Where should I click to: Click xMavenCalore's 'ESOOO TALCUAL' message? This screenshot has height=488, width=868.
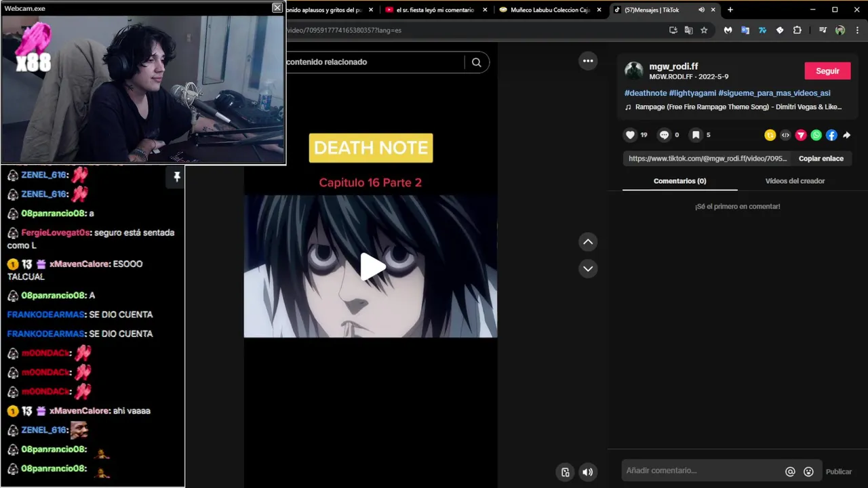75,270
